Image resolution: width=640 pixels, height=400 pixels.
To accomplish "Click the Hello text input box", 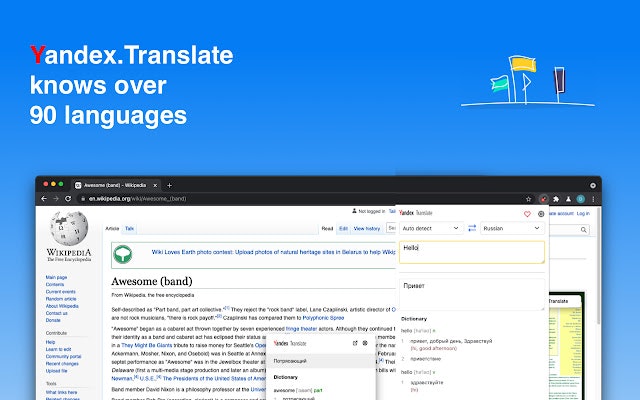I will pos(472,252).
